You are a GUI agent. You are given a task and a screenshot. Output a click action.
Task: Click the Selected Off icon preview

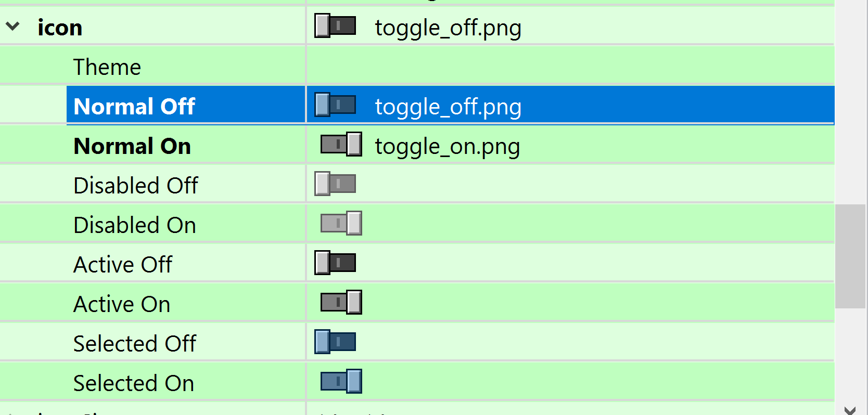[335, 342]
